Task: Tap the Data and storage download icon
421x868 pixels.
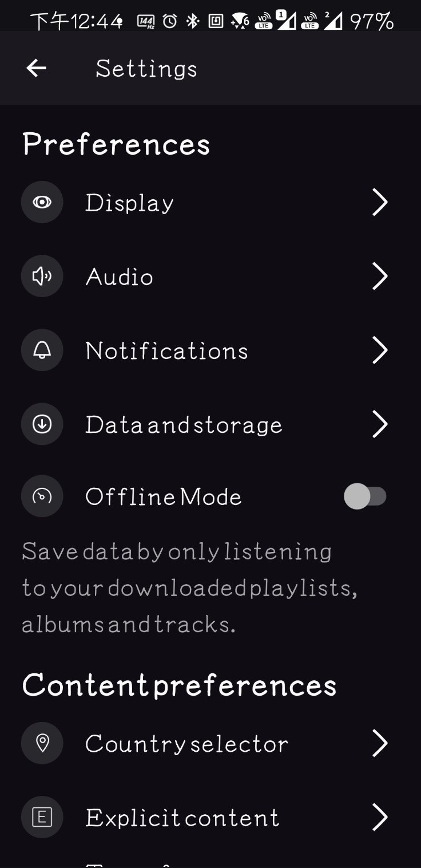Action: [x=42, y=424]
